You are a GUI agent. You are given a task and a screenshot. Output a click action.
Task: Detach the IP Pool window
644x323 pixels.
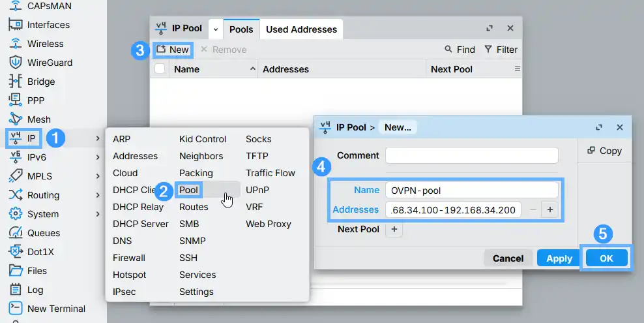[489, 28]
